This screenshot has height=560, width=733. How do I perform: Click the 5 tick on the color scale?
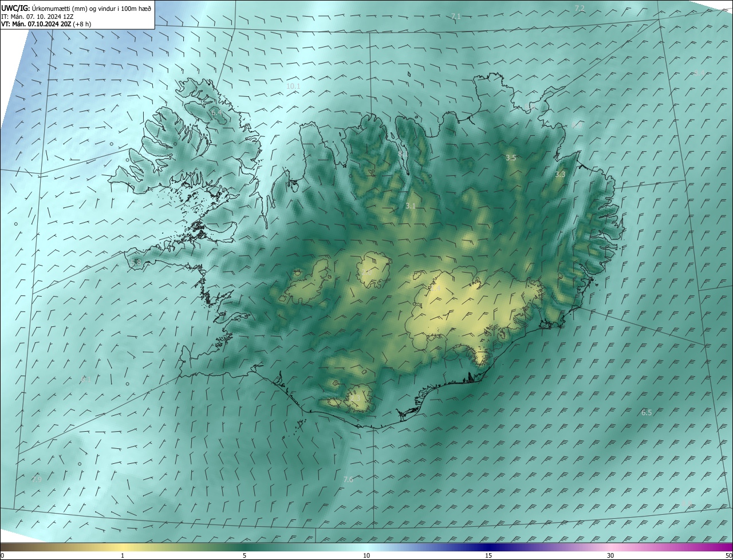coord(245,555)
